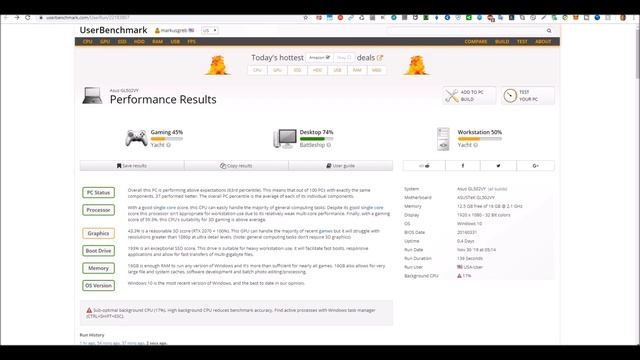The width and height of the screenshot is (640, 360).
Task: Click the USA-User flag icon
Action: tap(460, 267)
